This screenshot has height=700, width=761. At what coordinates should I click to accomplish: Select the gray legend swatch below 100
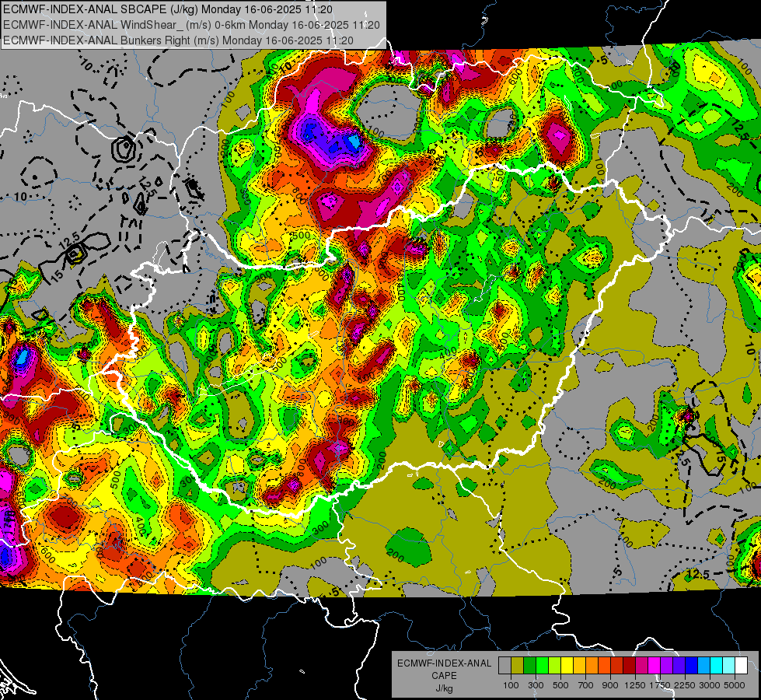pyautogui.click(x=504, y=666)
